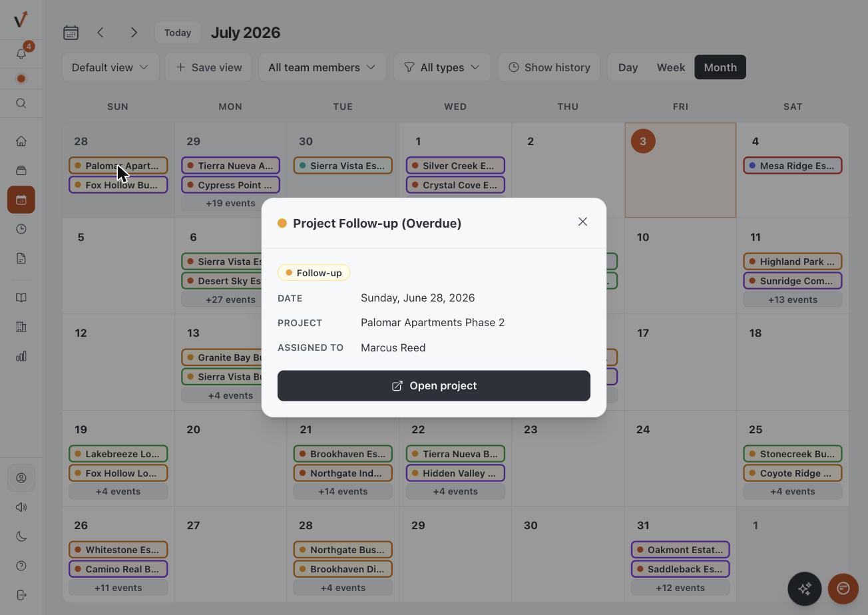Click the search icon in sidebar
This screenshot has height=615, width=868.
tap(21, 103)
